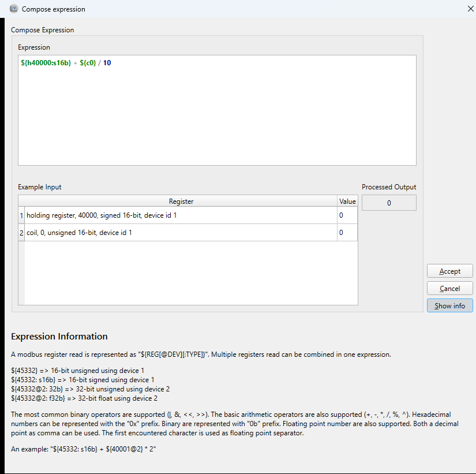Screen dimensions: 476x474
Task: Select row header number 1
Action: tap(21, 215)
